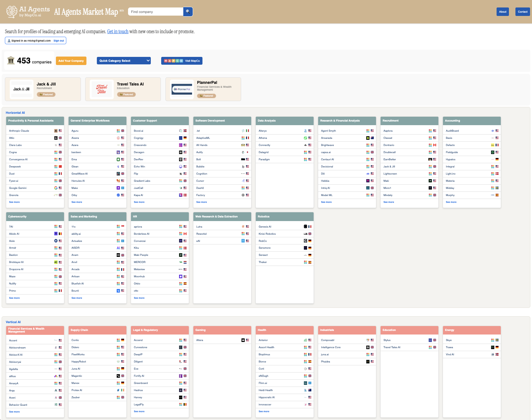Click the Find company search field
Image resolution: width=532 pixels, height=420 pixels.
tap(156, 12)
